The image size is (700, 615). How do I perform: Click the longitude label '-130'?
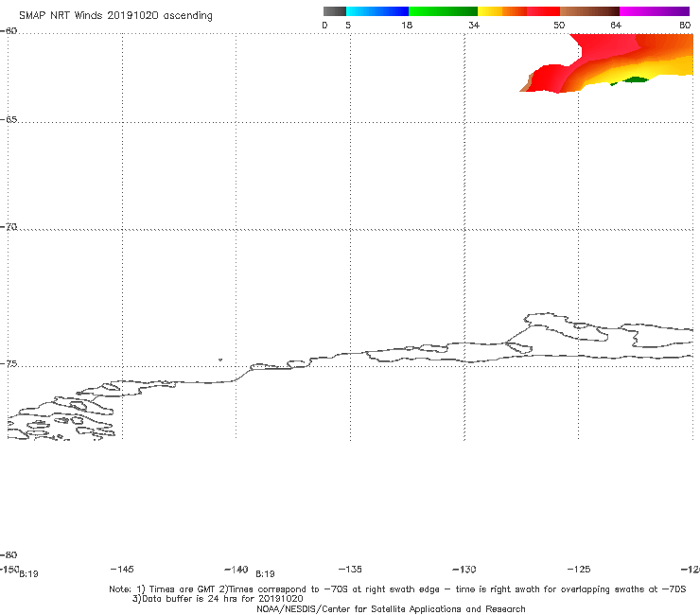tap(464, 569)
